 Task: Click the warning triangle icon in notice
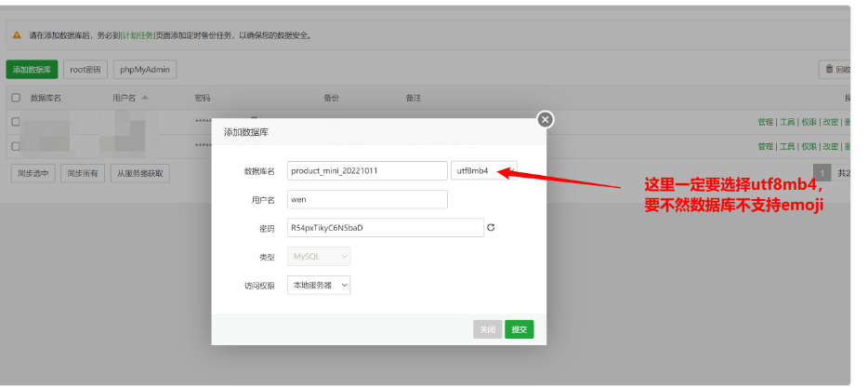click(17, 35)
